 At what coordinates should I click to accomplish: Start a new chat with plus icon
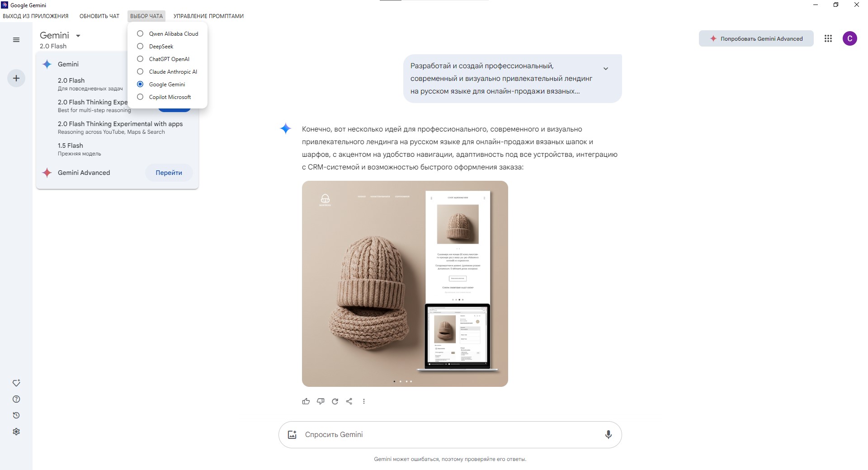click(16, 78)
